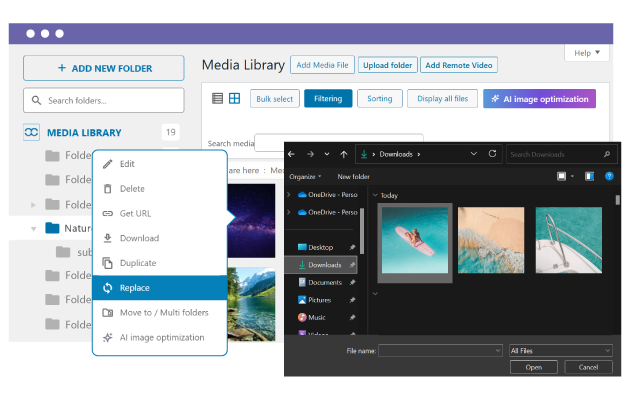Switch to list view icon

click(218, 99)
